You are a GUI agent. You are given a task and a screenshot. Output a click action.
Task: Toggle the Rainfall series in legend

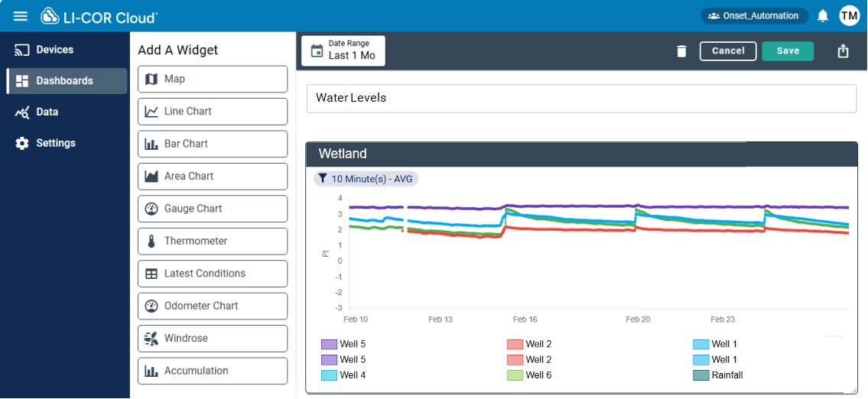(x=717, y=375)
